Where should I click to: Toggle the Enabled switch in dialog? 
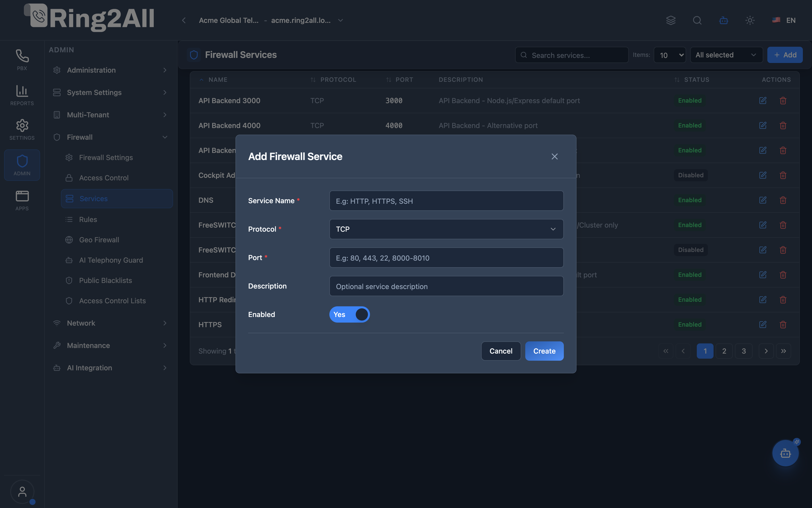(x=349, y=314)
